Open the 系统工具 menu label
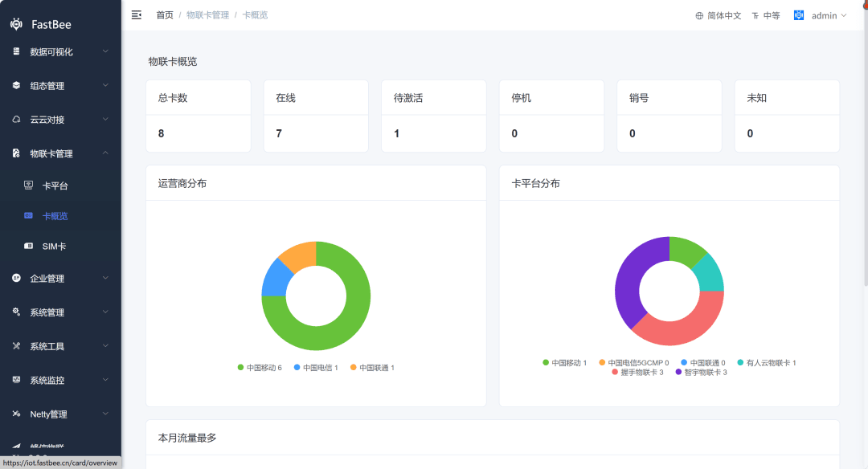This screenshot has width=868, height=469. 47,346
